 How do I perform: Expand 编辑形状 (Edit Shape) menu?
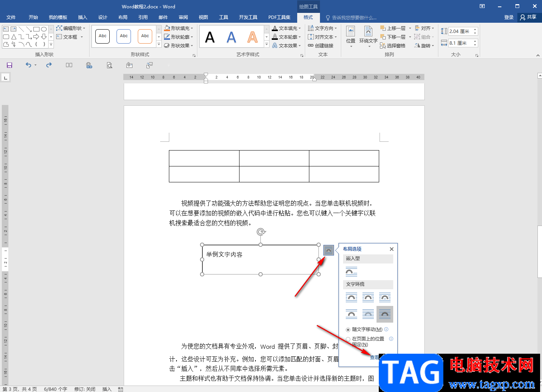click(x=71, y=28)
